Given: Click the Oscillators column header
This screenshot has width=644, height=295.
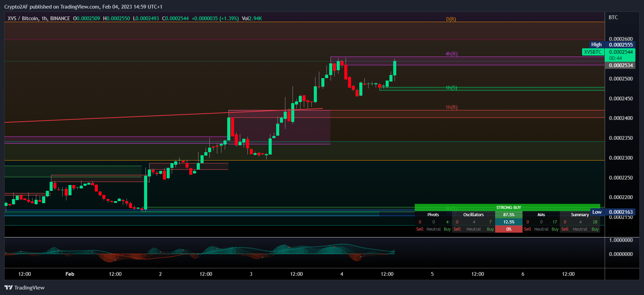Looking at the screenshot, I should (473, 215).
